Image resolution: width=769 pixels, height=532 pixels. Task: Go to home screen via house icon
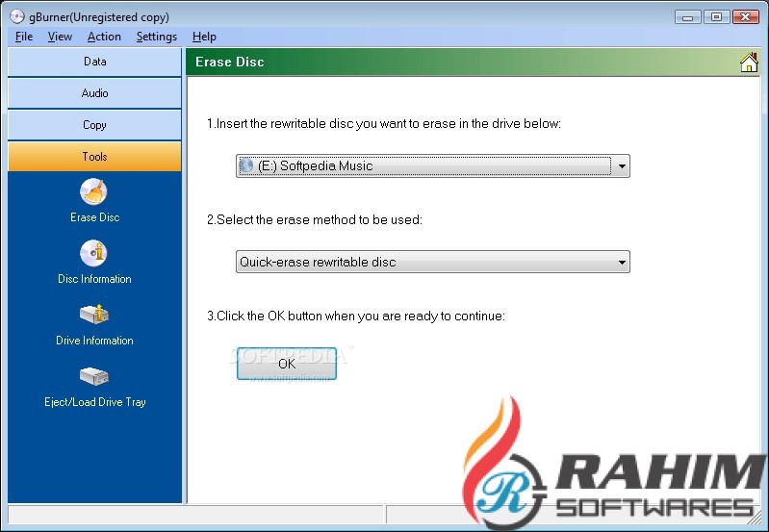tap(749, 63)
